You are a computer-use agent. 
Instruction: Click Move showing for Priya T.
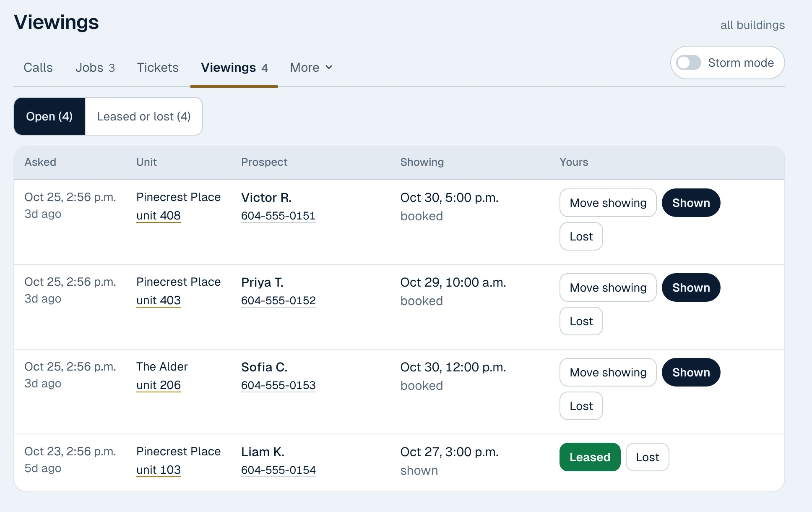pos(608,287)
